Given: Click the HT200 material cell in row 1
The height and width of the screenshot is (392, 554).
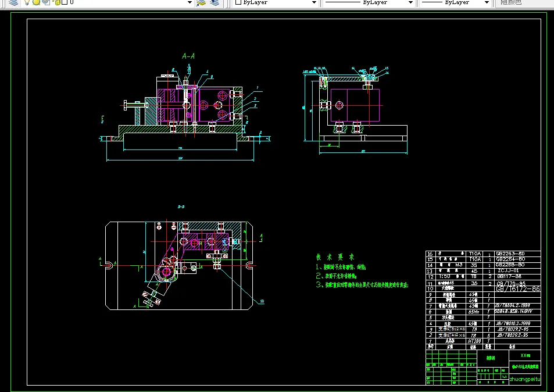Looking at the screenshot, I should pos(474,341).
